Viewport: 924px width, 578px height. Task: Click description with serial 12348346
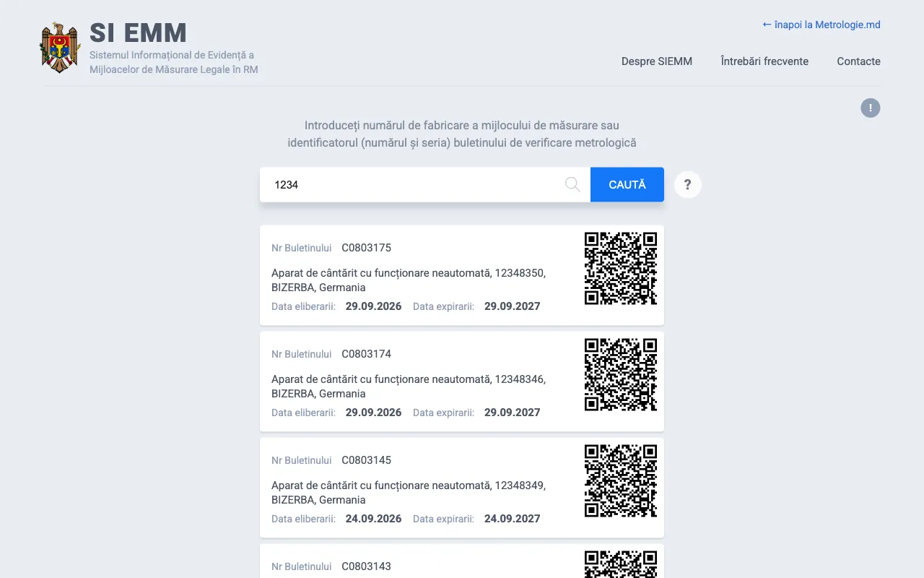409,387
